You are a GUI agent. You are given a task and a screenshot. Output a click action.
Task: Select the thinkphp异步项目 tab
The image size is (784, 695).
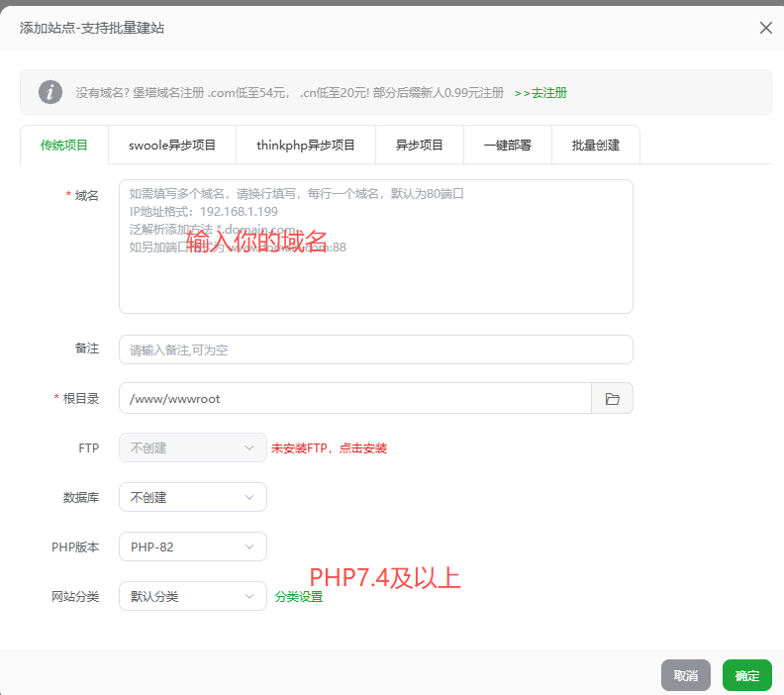[x=305, y=145]
